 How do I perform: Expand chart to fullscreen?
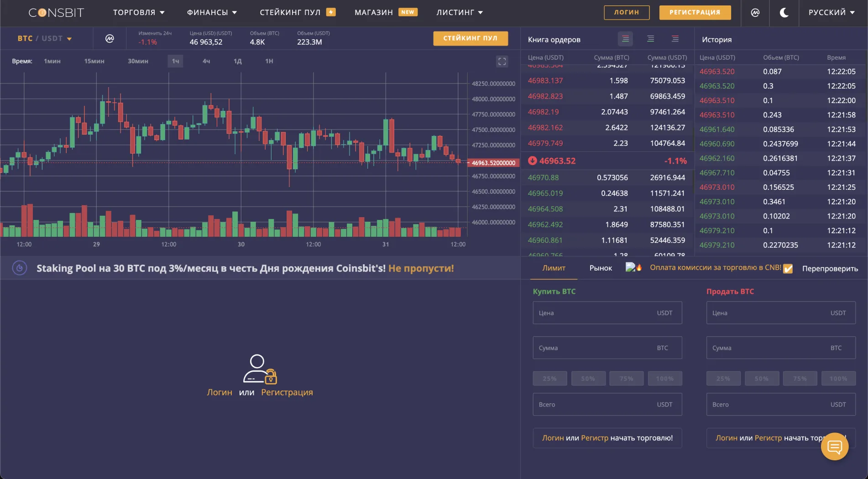point(502,62)
